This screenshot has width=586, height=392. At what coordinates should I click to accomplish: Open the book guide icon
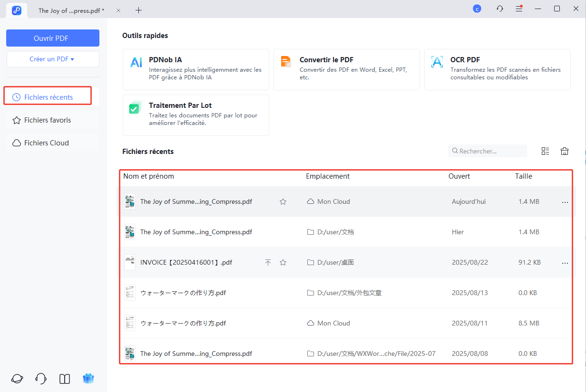click(x=65, y=378)
